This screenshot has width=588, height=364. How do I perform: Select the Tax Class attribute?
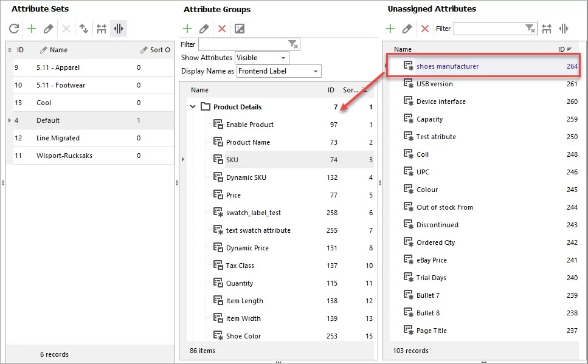tap(240, 266)
